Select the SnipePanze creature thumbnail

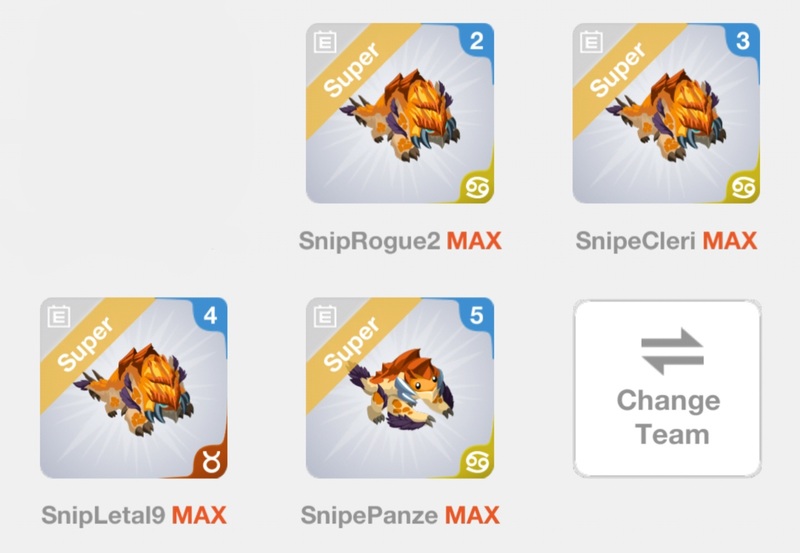click(x=400, y=388)
